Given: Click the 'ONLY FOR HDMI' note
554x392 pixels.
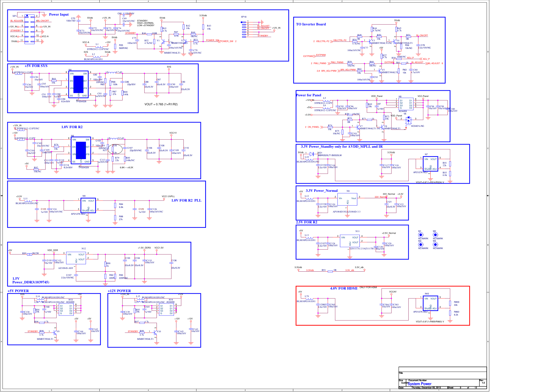Looking at the screenshot, I should pos(368,287).
